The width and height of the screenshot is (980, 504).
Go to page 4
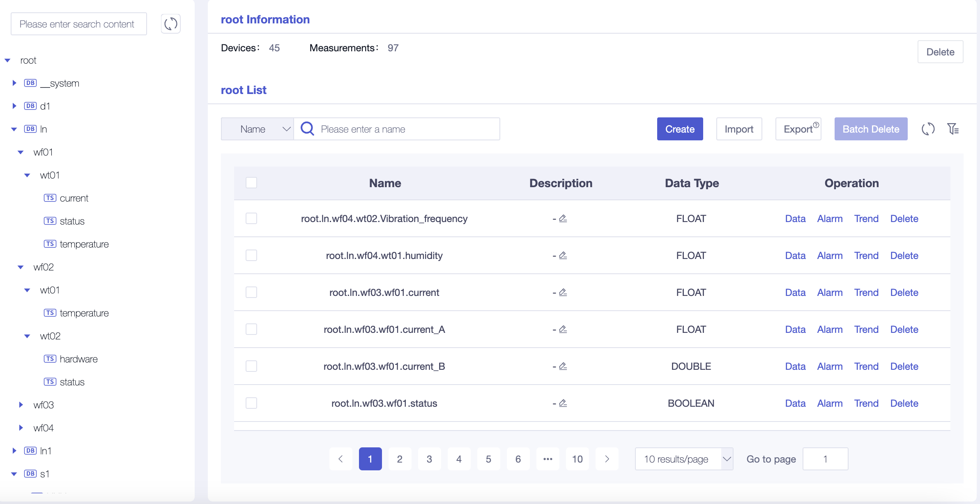[459, 459]
